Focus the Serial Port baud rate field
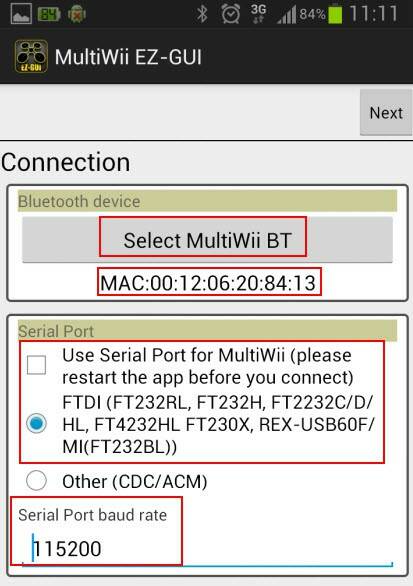The image size is (413, 586). click(207, 549)
